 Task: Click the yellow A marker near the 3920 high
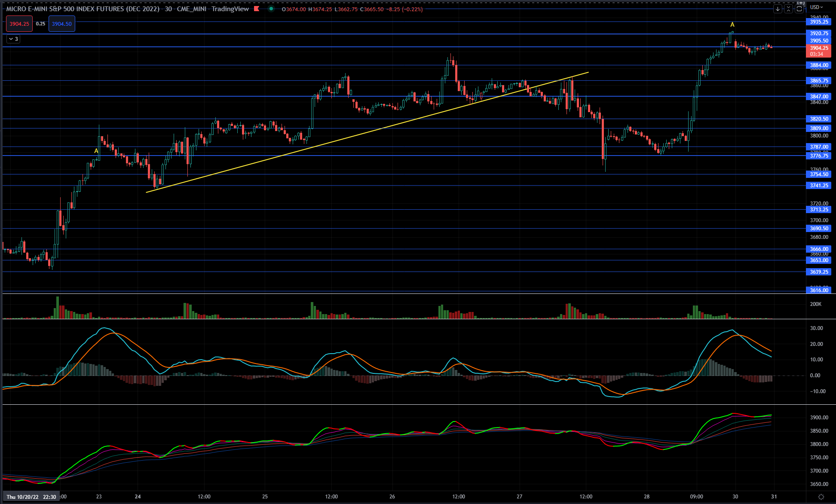tap(732, 24)
